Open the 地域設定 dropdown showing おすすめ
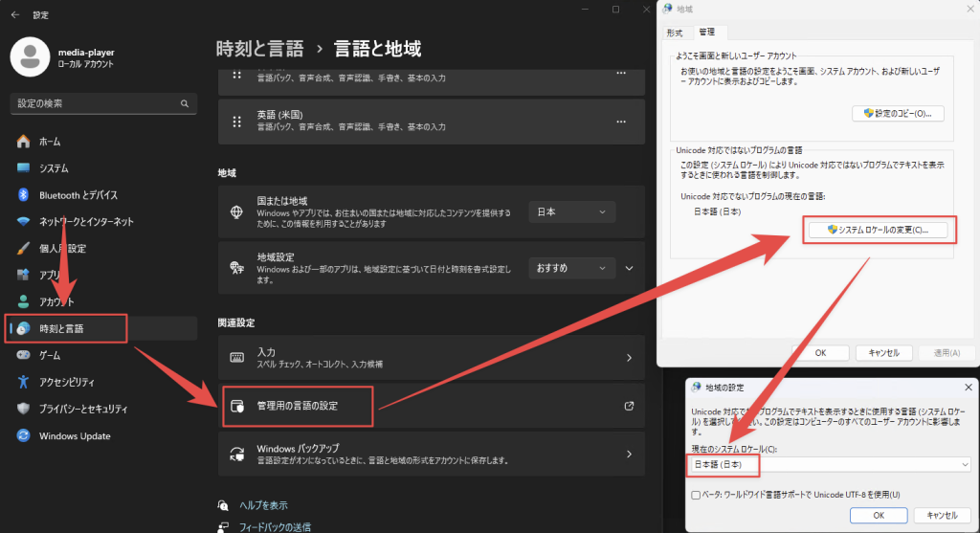Image resolution: width=980 pixels, height=533 pixels. click(x=572, y=269)
